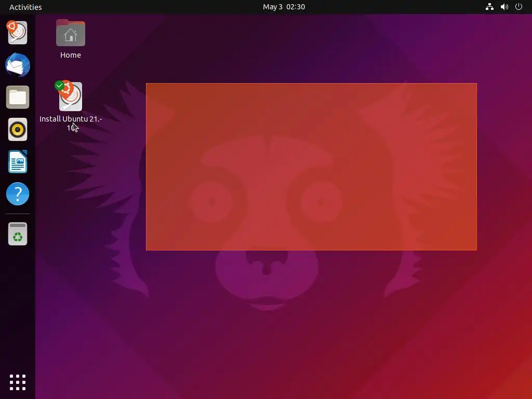532x399 pixels.
Task: Click the volume speaker icon
Action: pos(504,7)
